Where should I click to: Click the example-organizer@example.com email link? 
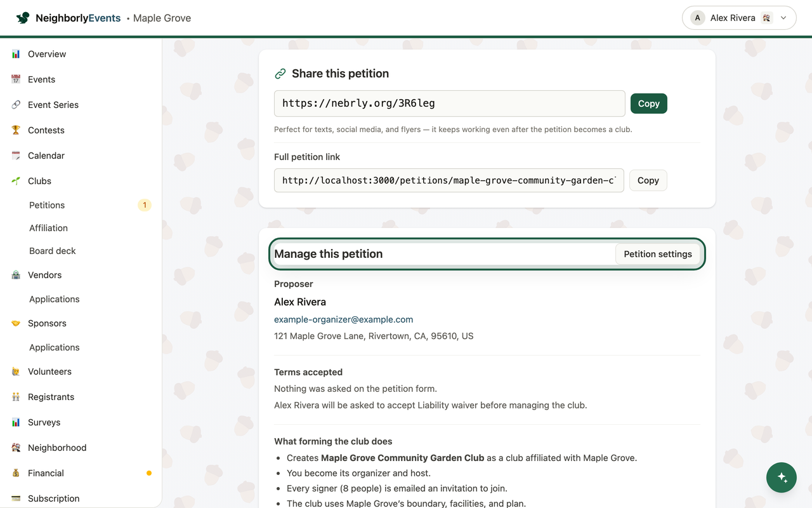coord(343,319)
